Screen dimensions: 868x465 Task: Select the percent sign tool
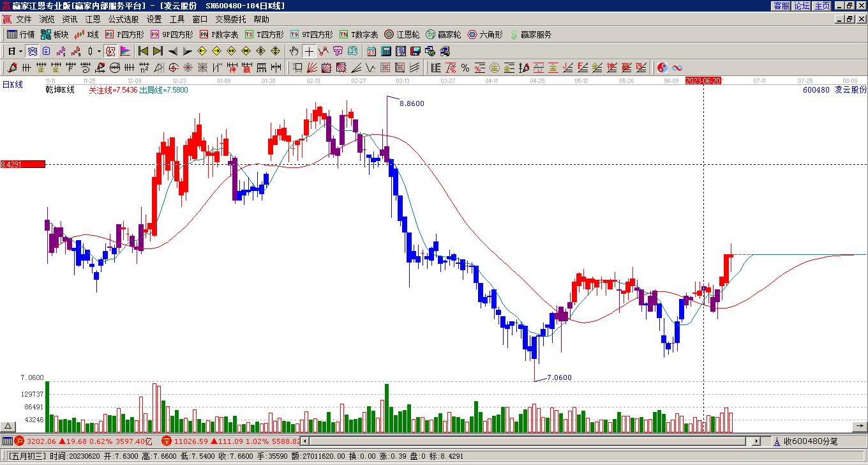tap(465, 68)
